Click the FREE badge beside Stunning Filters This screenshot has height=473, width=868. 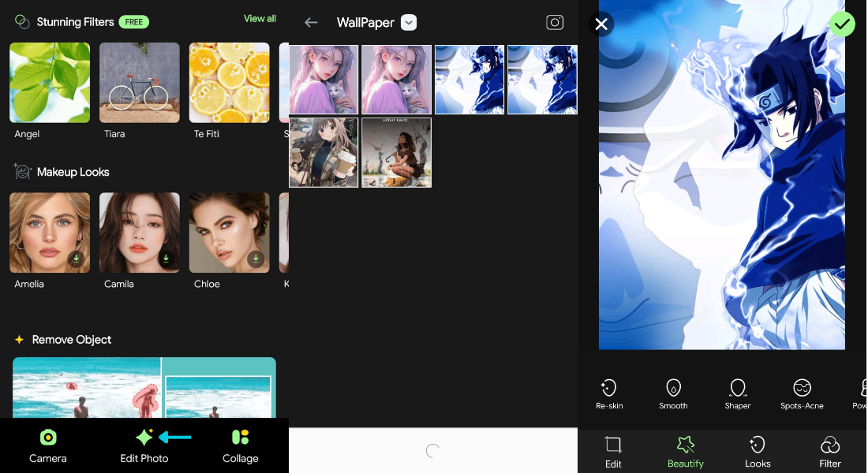point(134,22)
